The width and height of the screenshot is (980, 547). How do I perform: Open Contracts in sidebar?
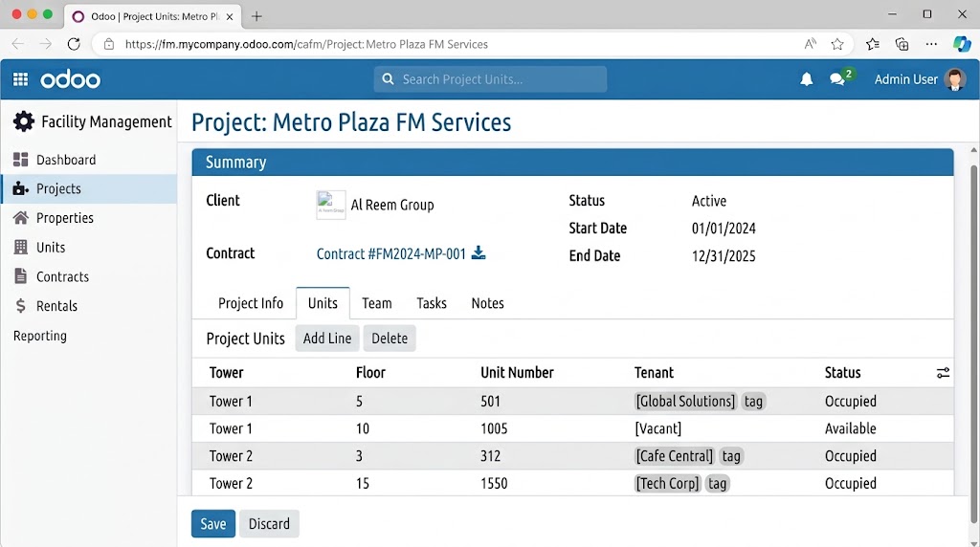pos(89,276)
